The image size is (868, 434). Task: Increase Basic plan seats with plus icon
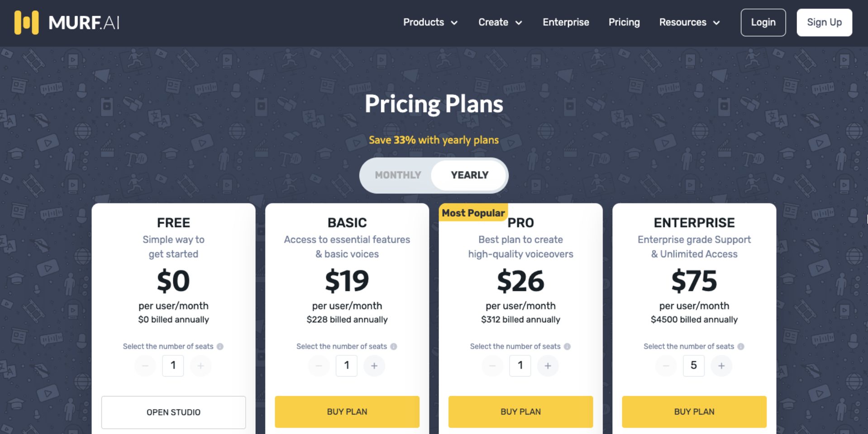pyautogui.click(x=374, y=366)
